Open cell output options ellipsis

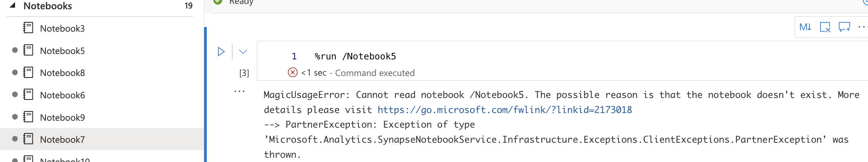(x=240, y=91)
